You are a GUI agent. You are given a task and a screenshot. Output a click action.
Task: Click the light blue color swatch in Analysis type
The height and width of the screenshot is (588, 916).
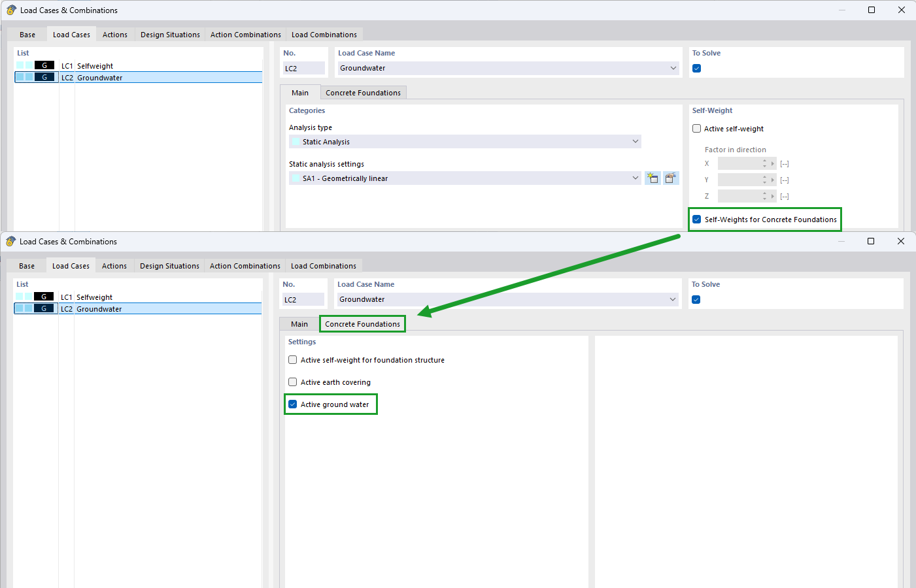pyautogui.click(x=296, y=142)
